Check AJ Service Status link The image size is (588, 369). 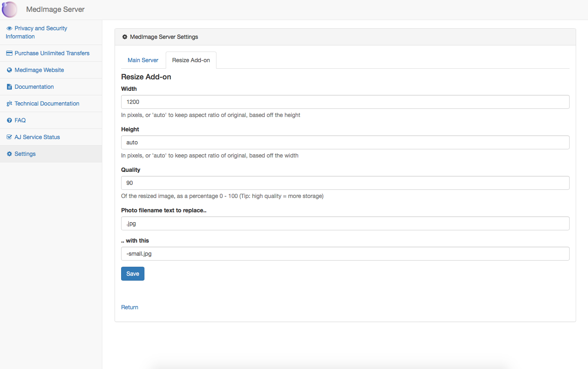(37, 137)
